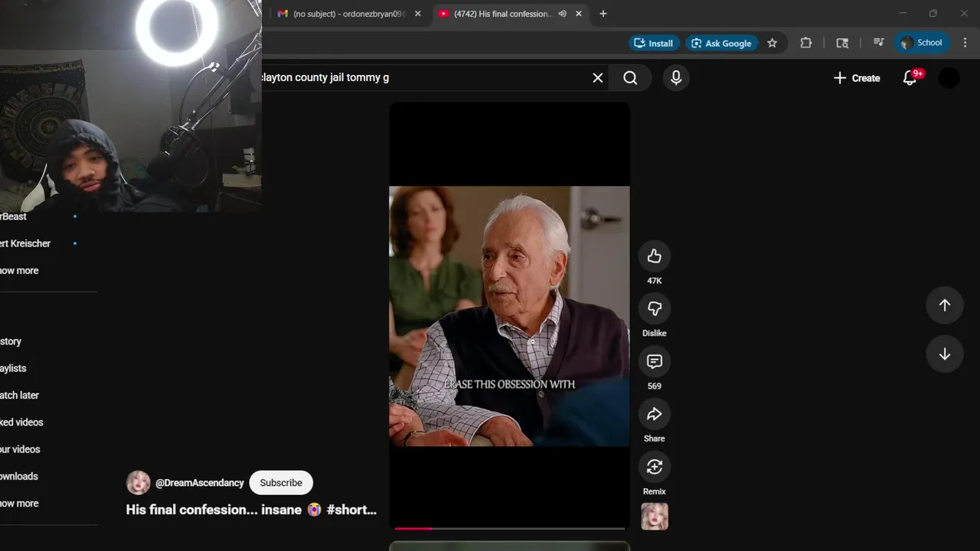Open the Chrome three-dot menu
The image size is (980, 551).
tap(965, 43)
